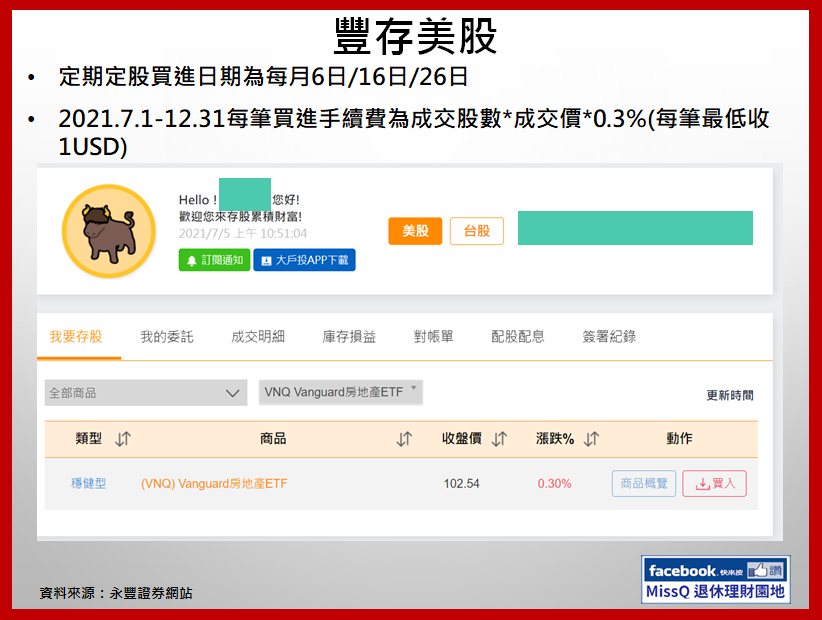Switch to 美股 market
Screen dimensions: 822x620
415,231
